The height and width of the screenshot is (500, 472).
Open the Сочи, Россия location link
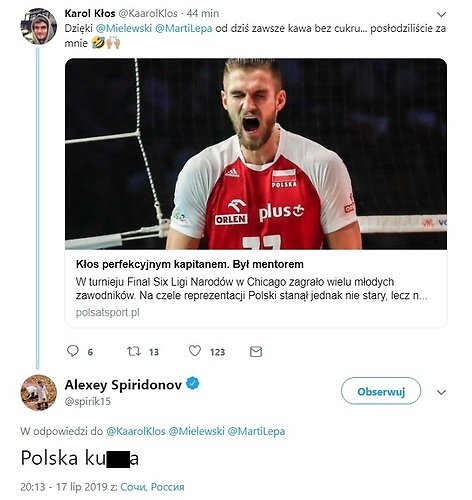pyautogui.click(x=152, y=487)
